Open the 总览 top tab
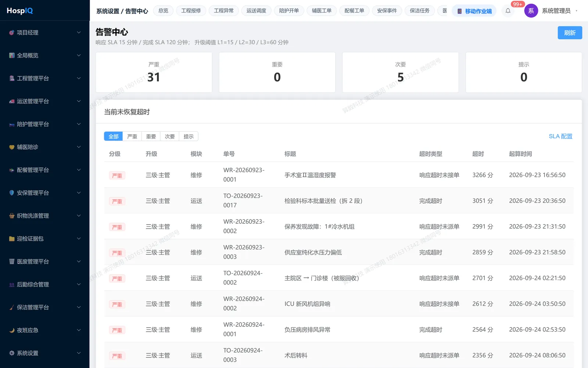This screenshot has width=588, height=368. 163,11
